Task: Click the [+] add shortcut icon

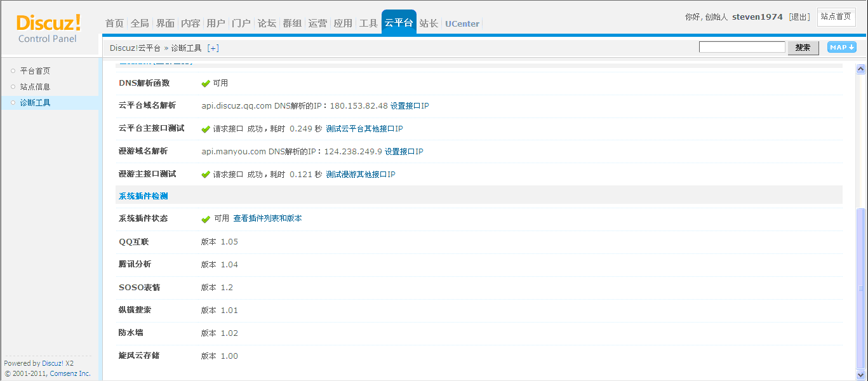Action: pos(213,48)
